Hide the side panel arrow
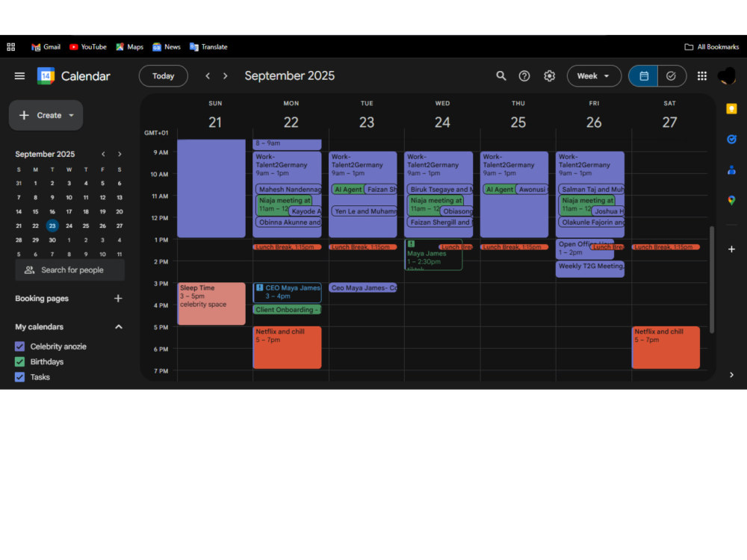Image resolution: width=747 pixels, height=560 pixels. click(731, 375)
